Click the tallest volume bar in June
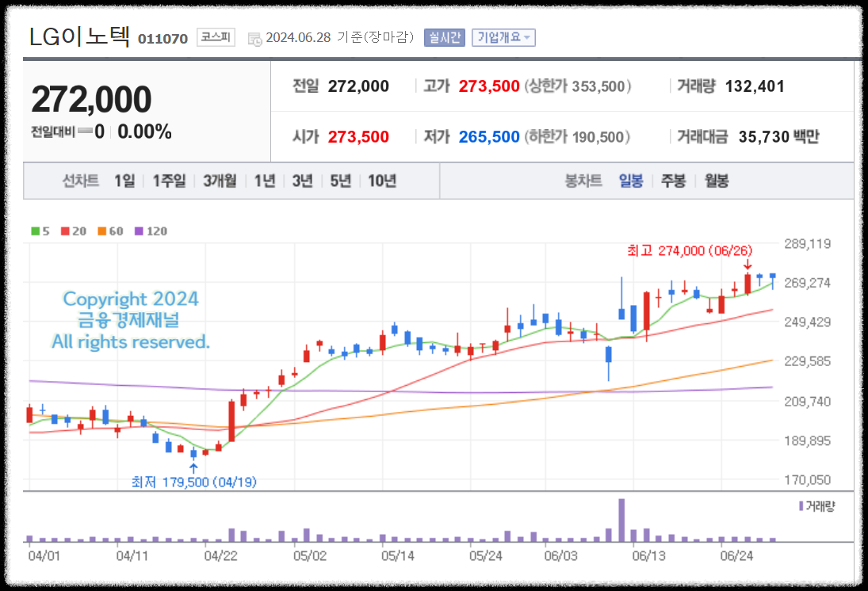 (x=621, y=520)
